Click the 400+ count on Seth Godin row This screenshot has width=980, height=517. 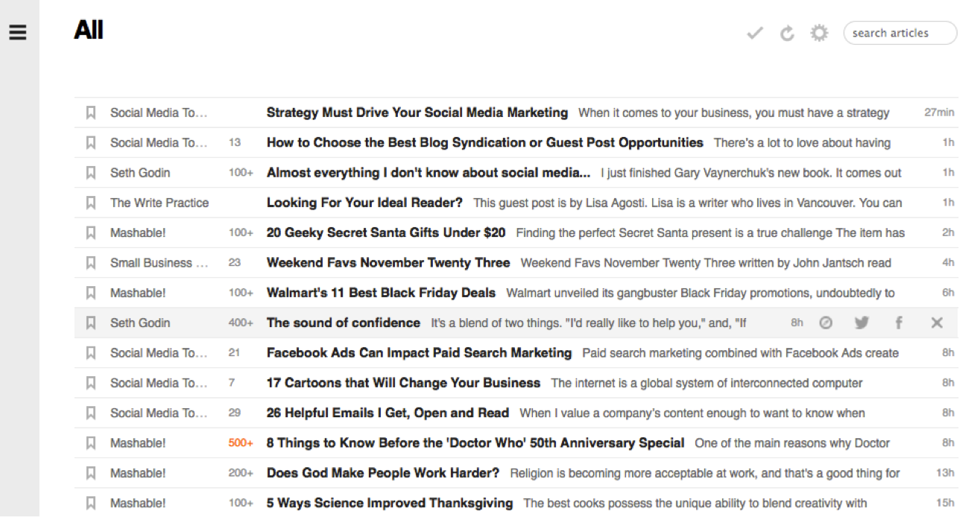pyautogui.click(x=241, y=323)
